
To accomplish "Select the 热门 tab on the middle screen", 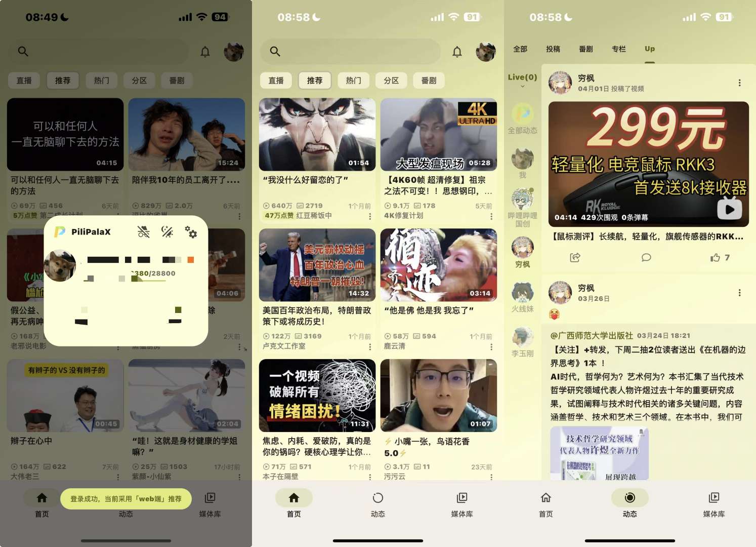I will (x=354, y=81).
